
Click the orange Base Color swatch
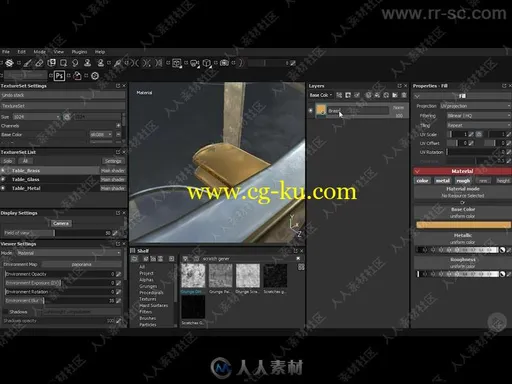(x=463, y=225)
